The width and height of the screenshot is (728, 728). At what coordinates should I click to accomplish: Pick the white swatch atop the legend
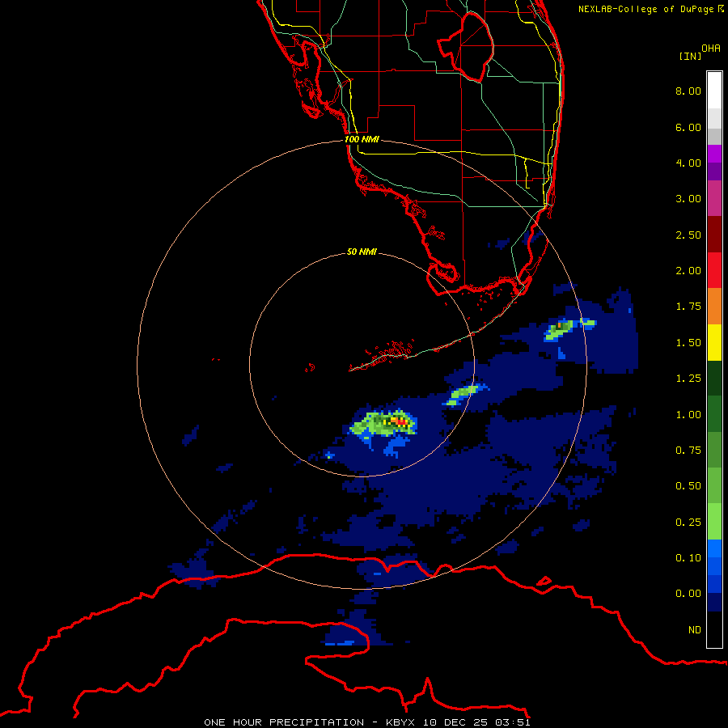tap(714, 90)
